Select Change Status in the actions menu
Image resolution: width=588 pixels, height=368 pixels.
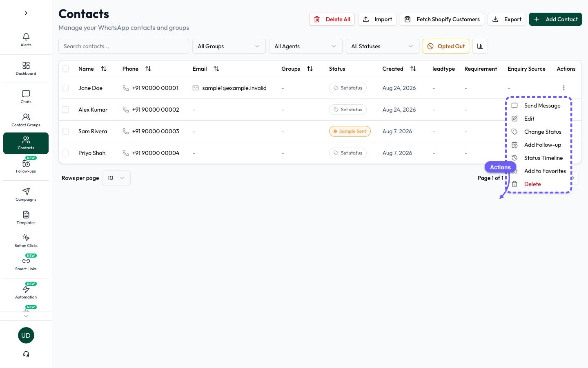[x=538, y=132]
